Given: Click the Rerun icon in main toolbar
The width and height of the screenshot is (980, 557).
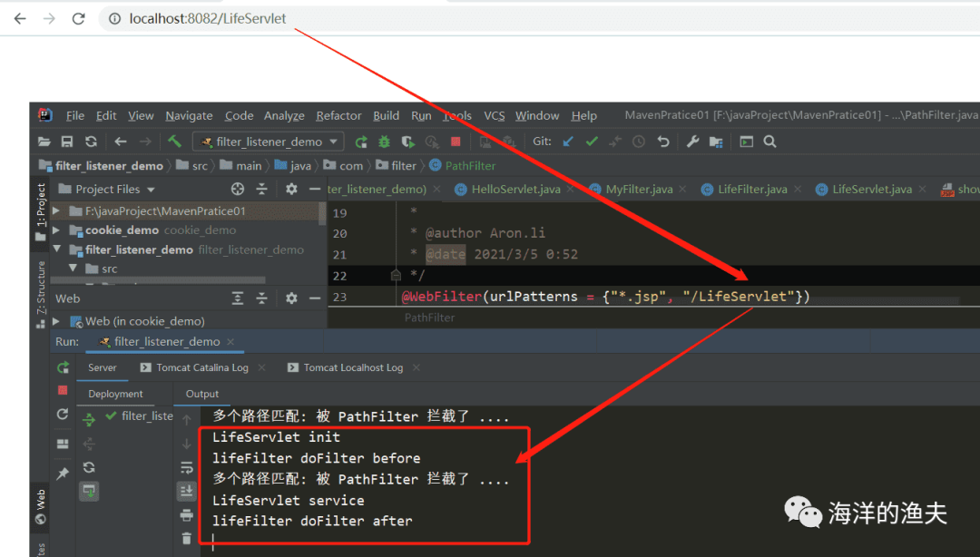Looking at the screenshot, I should [x=360, y=142].
